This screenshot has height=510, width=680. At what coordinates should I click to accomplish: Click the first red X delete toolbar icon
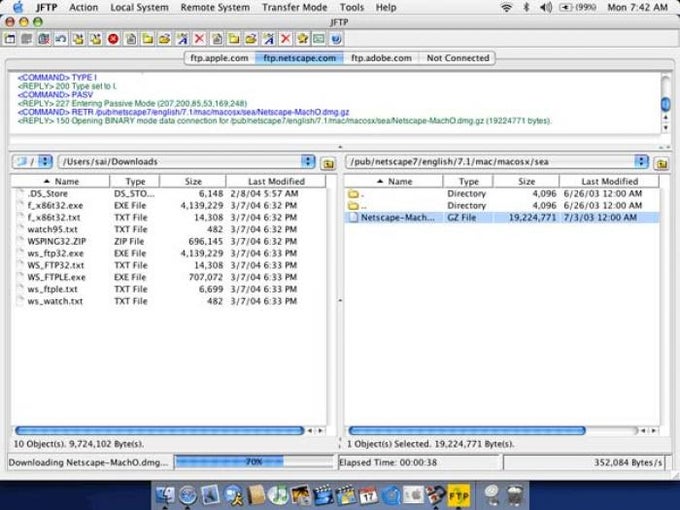pos(199,39)
